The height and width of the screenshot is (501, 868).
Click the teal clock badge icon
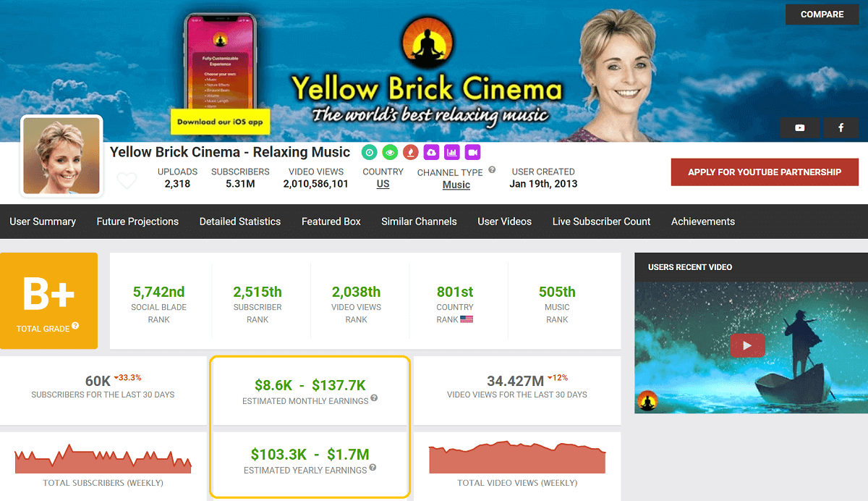(x=369, y=152)
